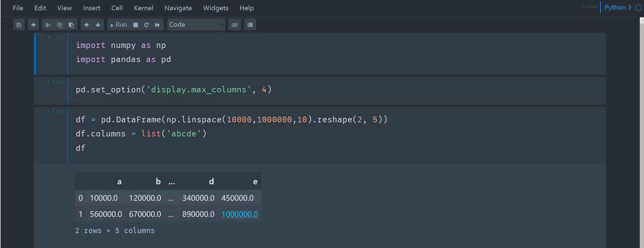644x248 pixels.
Task: Copy the selected cell
Action: [60, 24]
